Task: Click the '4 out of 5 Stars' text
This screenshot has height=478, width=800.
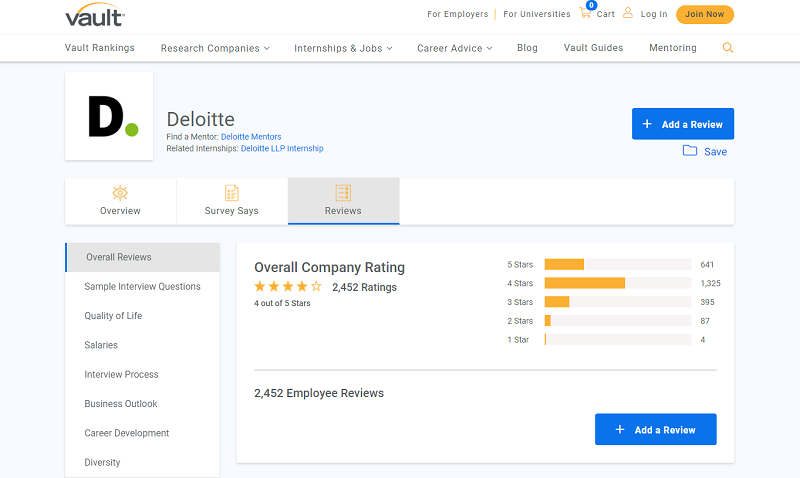Action: pos(282,303)
